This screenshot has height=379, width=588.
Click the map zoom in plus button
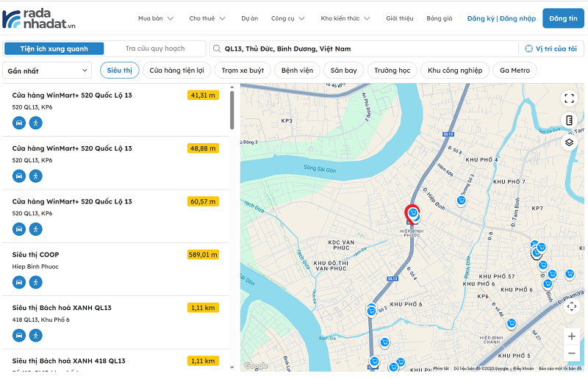pyautogui.click(x=572, y=336)
